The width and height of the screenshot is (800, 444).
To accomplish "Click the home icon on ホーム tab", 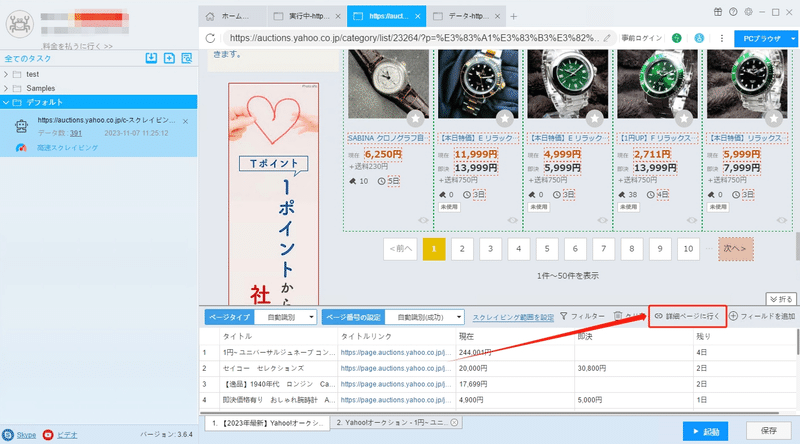I will pos(210,16).
